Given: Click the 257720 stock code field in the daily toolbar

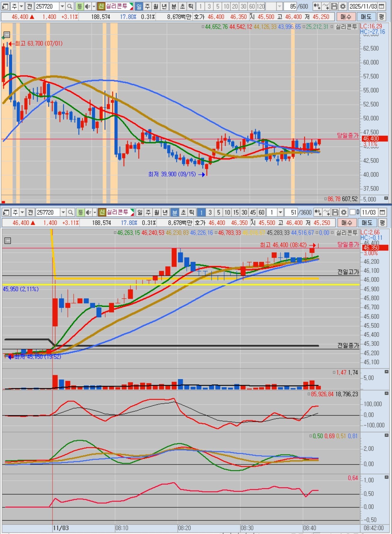Looking at the screenshot, I should pos(47,6).
